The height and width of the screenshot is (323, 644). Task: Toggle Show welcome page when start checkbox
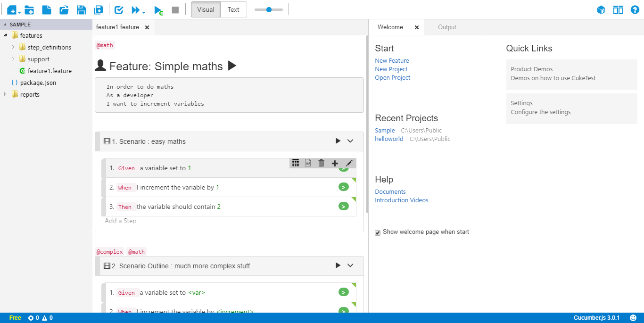[x=378, y=232]
